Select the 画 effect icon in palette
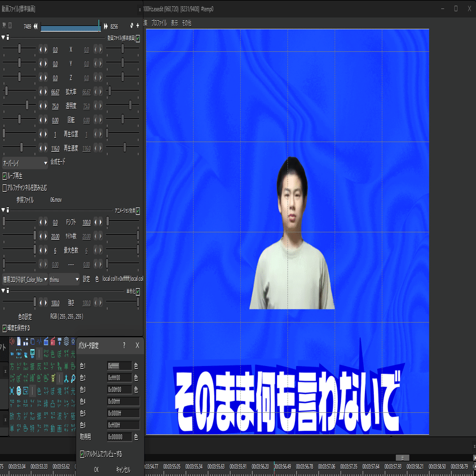This screenshot has width=476, height=476. [x=60, y=428]
